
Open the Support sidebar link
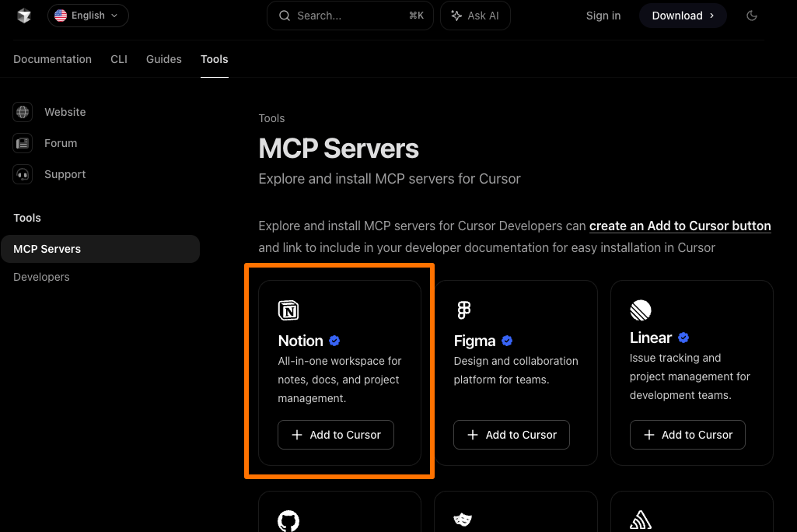(x=65, y=174)
